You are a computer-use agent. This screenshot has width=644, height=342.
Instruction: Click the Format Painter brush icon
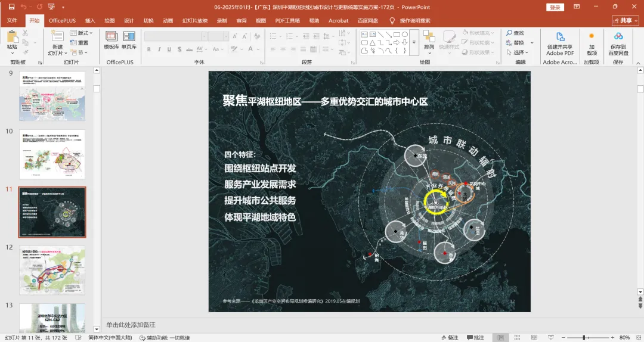click(26, 52)
